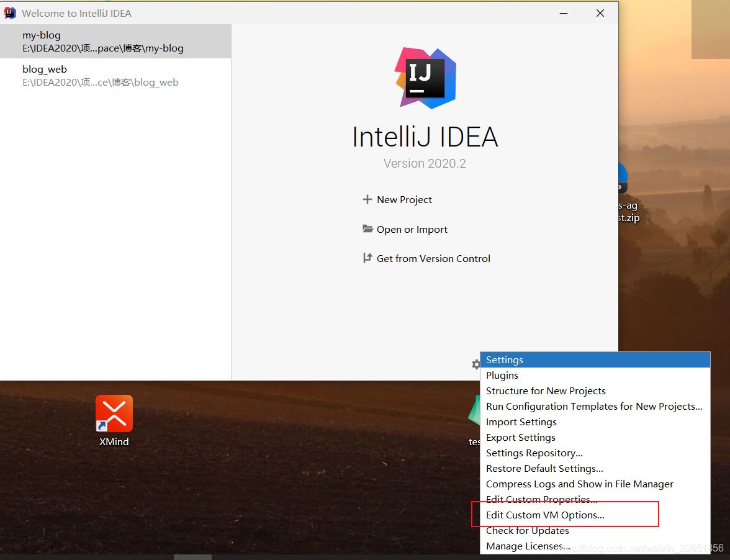Click the configure gear icon

(475, 364)
